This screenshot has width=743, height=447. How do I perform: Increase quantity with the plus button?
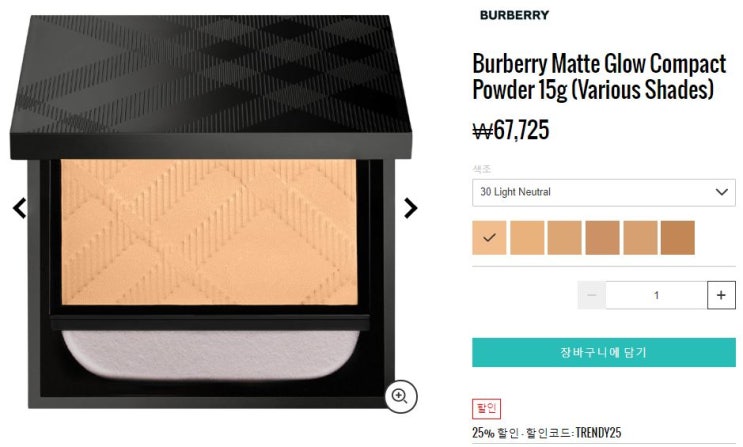(721, 295)
